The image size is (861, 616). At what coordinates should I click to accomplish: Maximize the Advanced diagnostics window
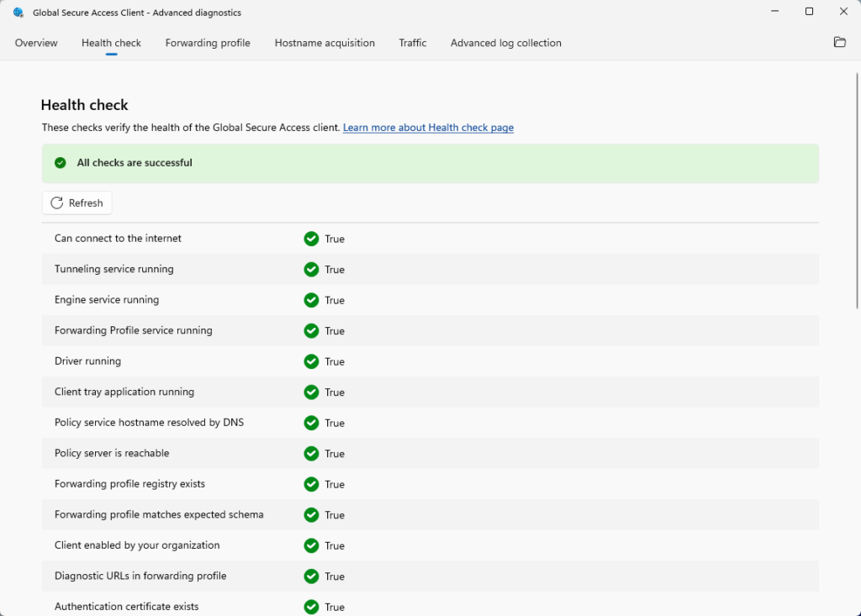809,12
